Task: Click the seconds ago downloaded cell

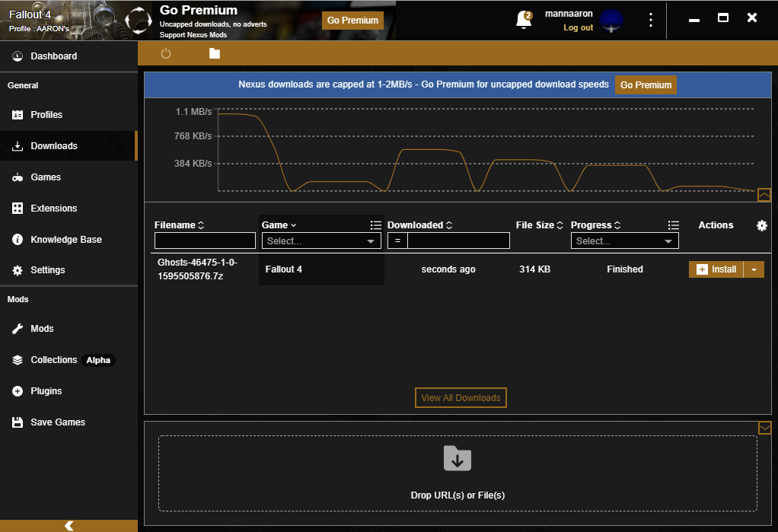Action: click(448, 269)
